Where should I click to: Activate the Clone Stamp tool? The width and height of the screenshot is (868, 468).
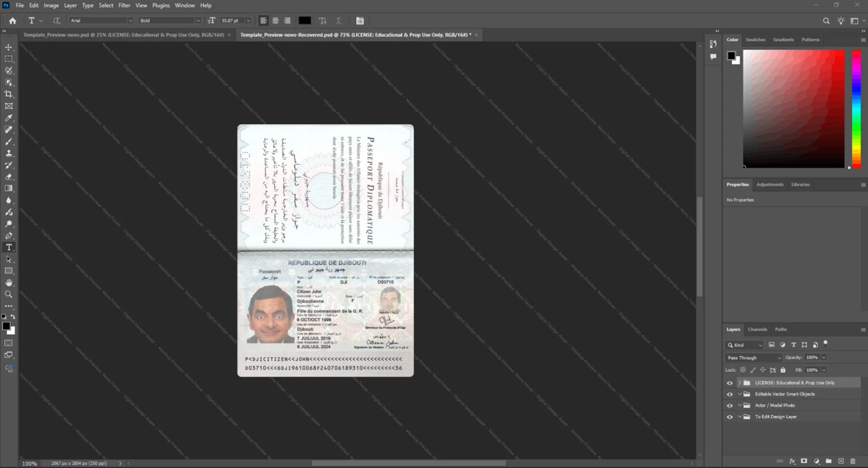9,153
